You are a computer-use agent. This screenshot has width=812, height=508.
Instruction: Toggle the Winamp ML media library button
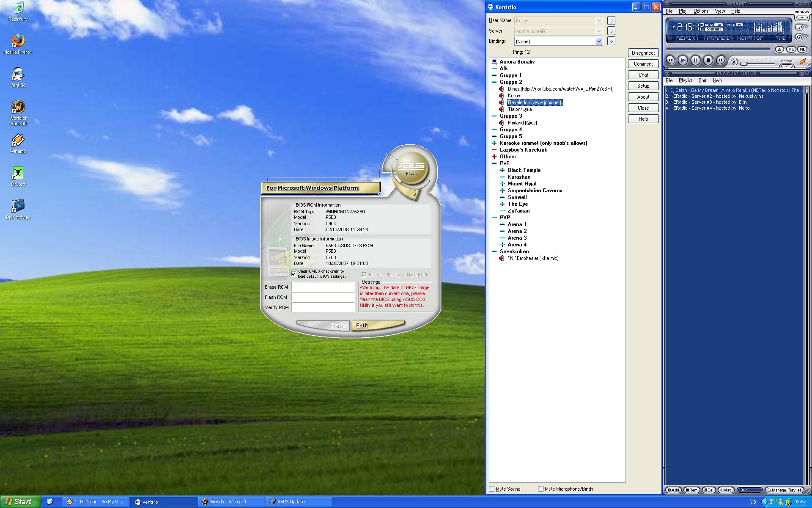pos(802,50)
